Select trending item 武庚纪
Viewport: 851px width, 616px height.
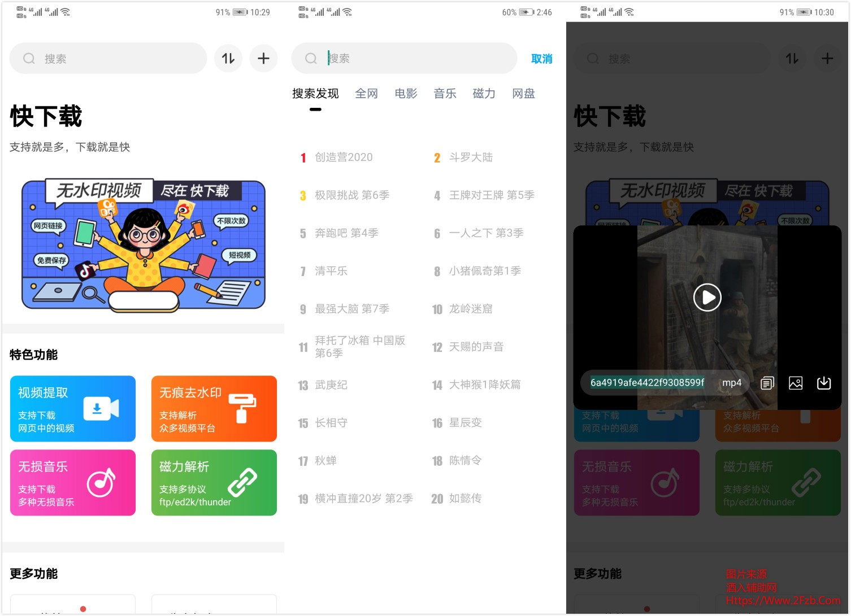[x=331, y=385]
